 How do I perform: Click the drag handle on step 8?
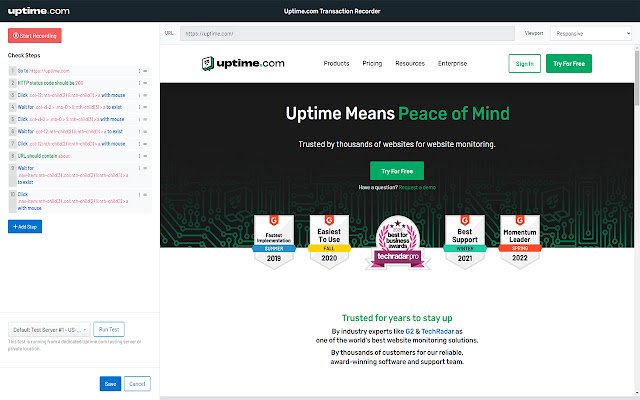coord(145,156)
